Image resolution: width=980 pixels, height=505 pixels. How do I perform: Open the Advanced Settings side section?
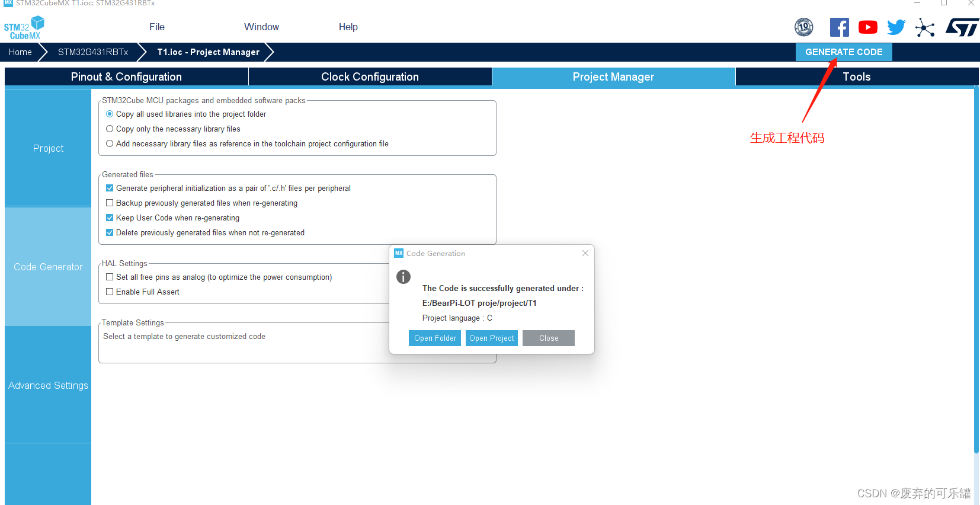pyautogui.click(x=48, y=385)
